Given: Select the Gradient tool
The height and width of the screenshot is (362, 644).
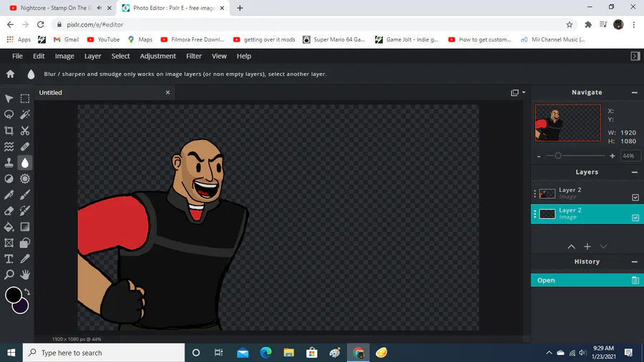Looking at the screenshot, I should coord(25,227).
